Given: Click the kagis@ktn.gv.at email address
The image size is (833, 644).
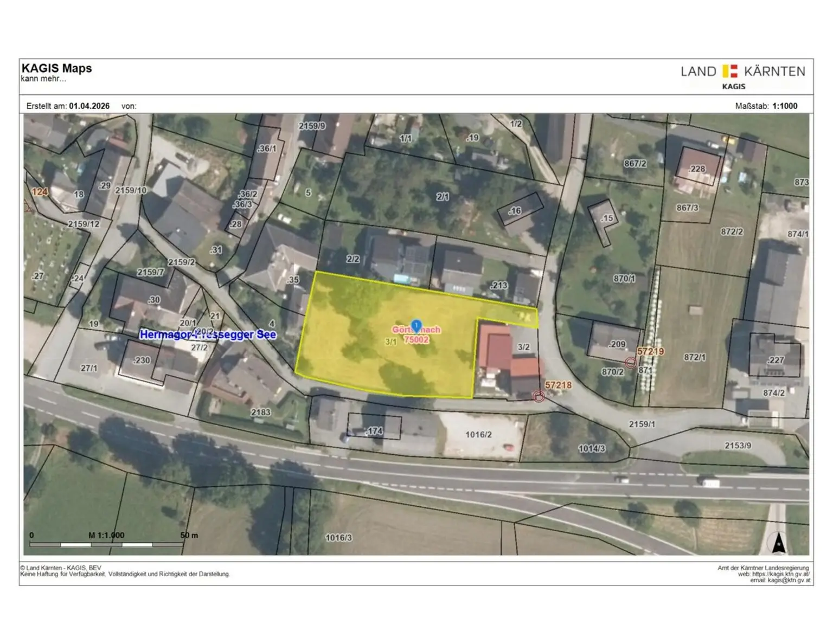Looking at the screenshot, I should (789, 580).
